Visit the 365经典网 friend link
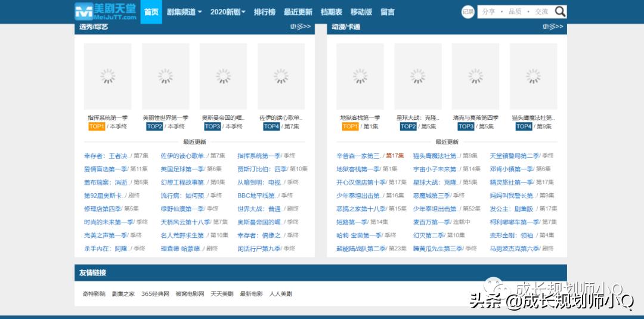This screenshot has height=319, width=644. coord(155,294)
